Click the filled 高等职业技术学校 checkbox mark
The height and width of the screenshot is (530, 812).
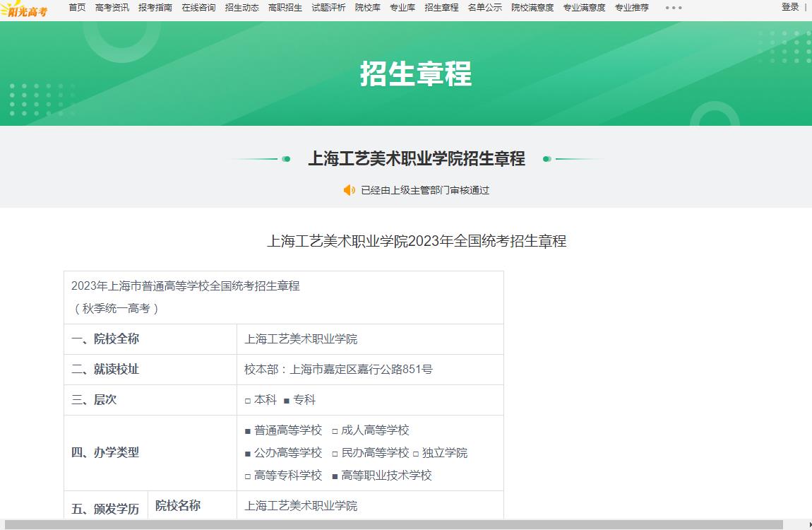tap(335, 476)
